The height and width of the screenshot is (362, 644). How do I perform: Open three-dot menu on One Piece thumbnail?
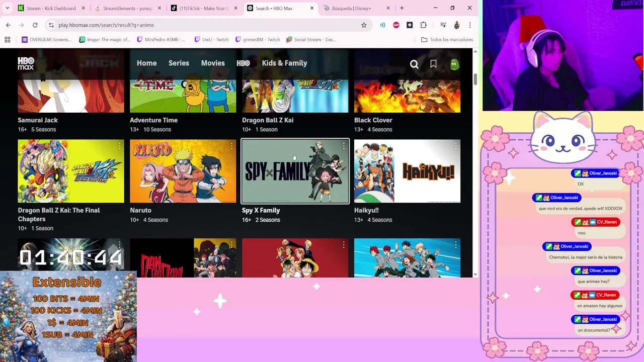(x=344, y=245)
